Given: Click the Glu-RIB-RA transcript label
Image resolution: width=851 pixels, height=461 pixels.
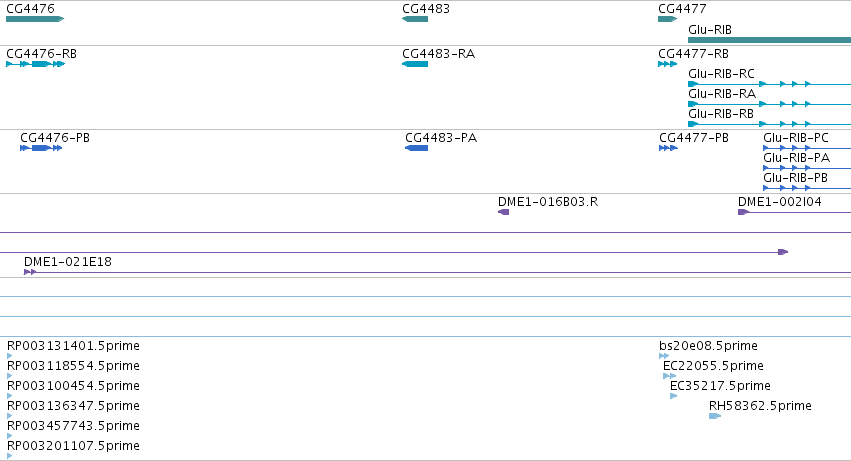Looking at the screenshot, I should 722,94.
